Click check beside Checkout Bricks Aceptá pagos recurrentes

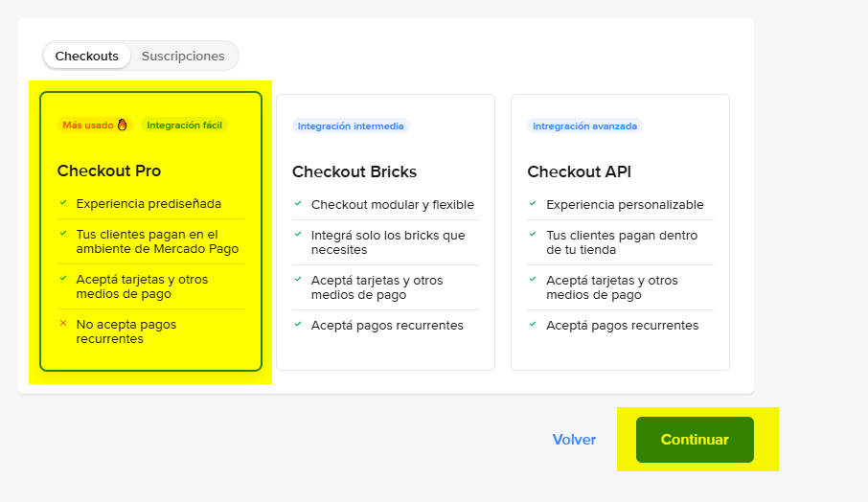[x=299, y=325]
